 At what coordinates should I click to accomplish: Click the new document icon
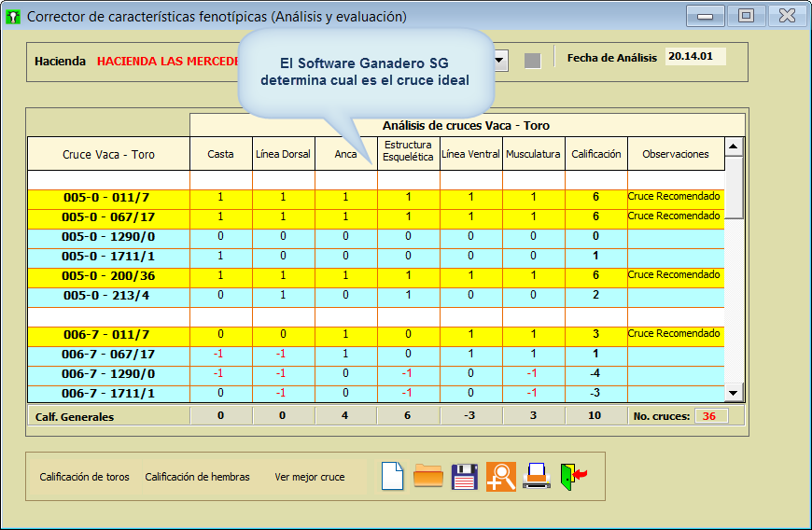click(x=393, y=476)
